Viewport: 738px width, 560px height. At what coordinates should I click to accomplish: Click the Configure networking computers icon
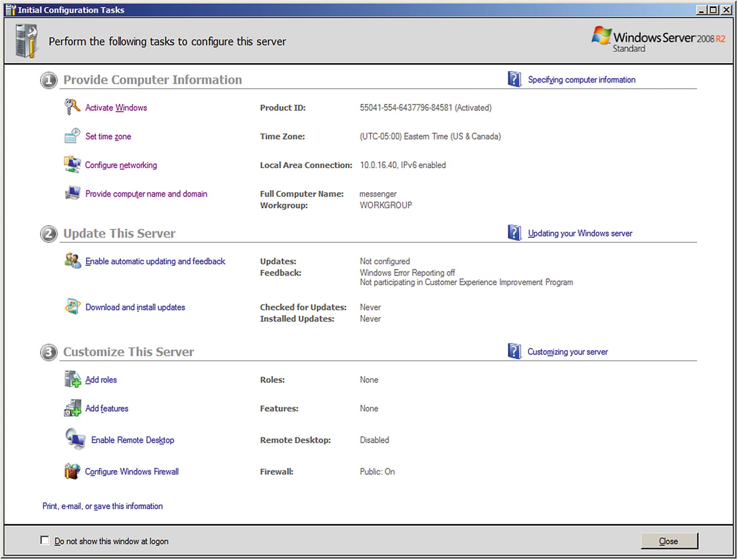click(72, 164)
